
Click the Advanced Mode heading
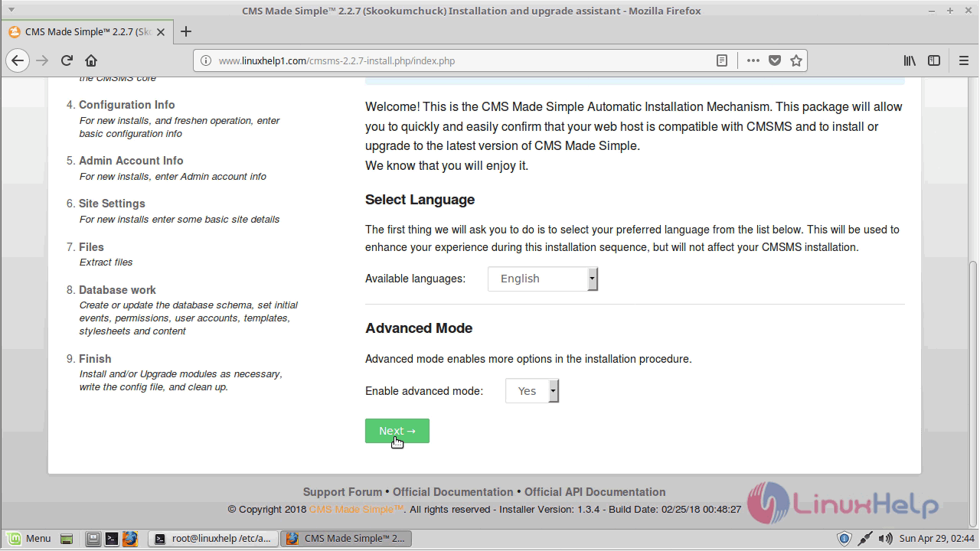pos(419,328)
